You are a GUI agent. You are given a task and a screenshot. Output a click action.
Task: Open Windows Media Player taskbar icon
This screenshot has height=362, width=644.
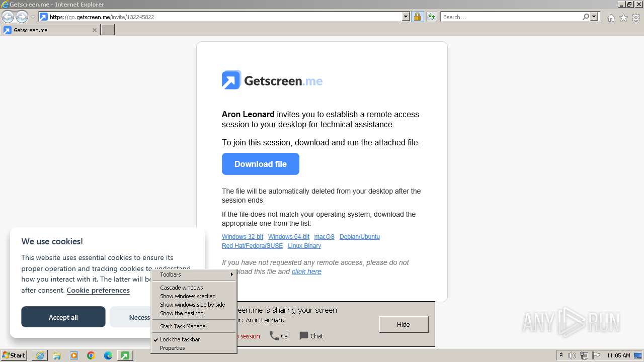74,355
